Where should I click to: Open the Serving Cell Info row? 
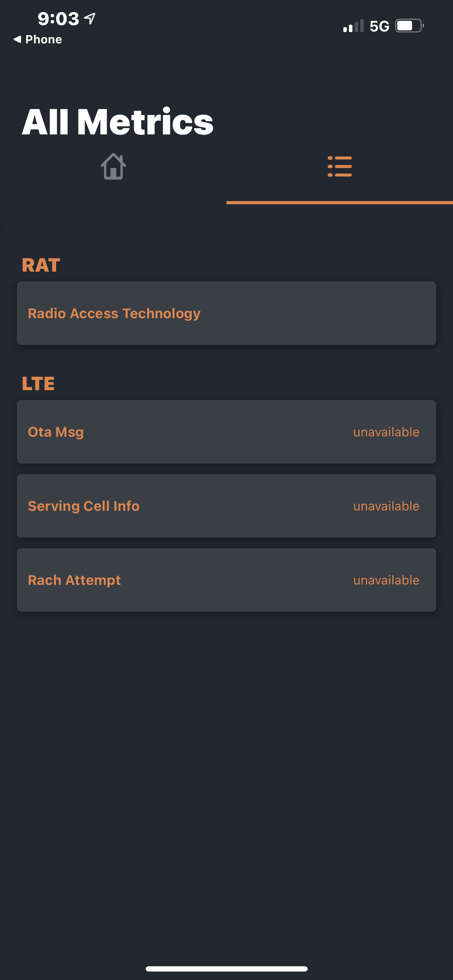pos(226,506)
